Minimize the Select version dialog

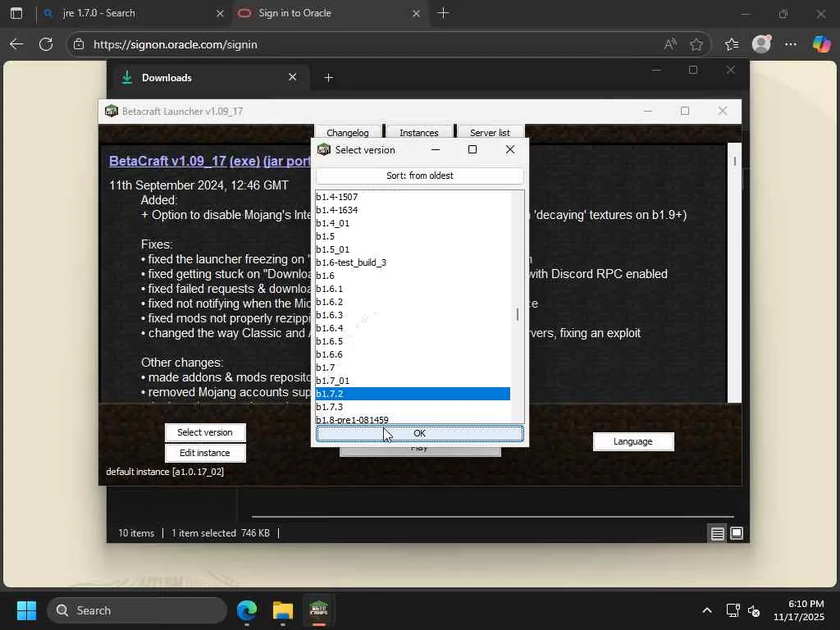tap(436, 149)
